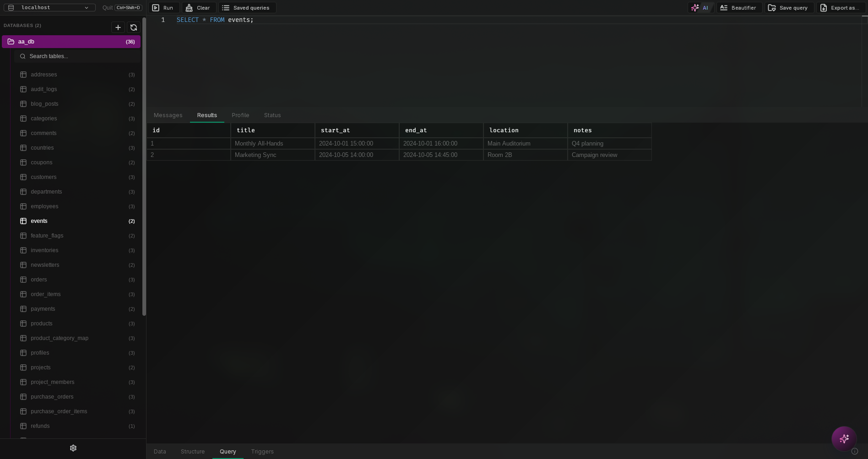Select the customers table in sidebar
868x459 pixels.
pos(43,177)
